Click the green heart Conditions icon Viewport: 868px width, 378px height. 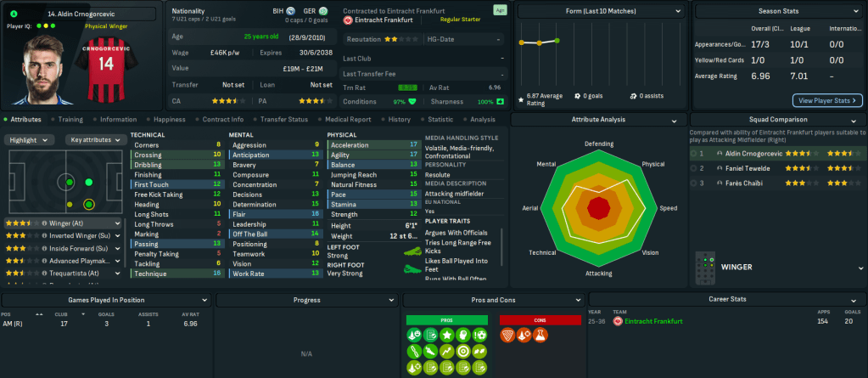(x=413, y=101)
